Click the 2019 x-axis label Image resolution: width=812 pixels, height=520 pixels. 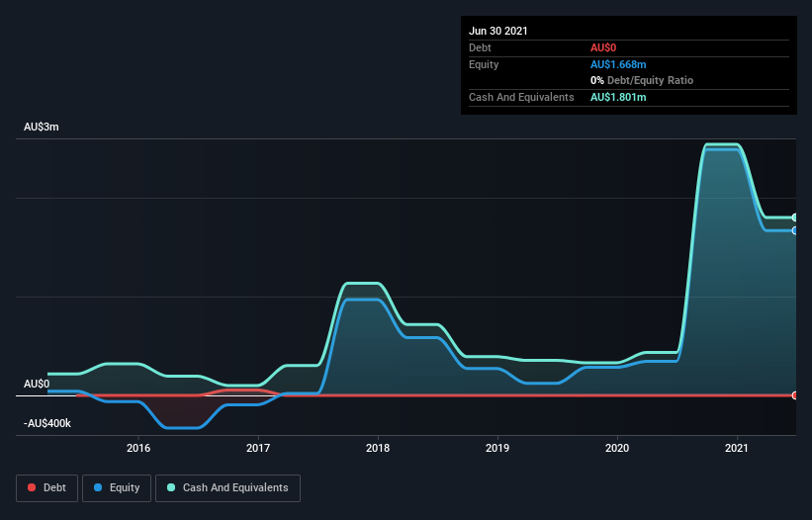click(497, 448)
